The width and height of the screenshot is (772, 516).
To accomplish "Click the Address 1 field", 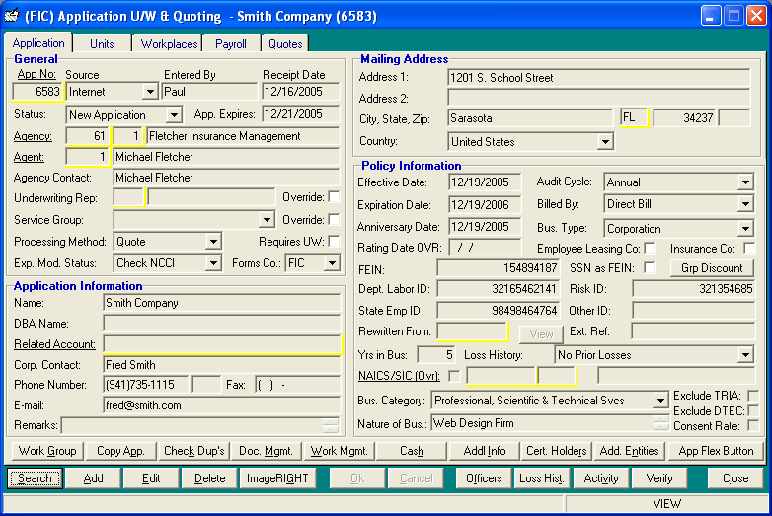I will coord(599,78).
